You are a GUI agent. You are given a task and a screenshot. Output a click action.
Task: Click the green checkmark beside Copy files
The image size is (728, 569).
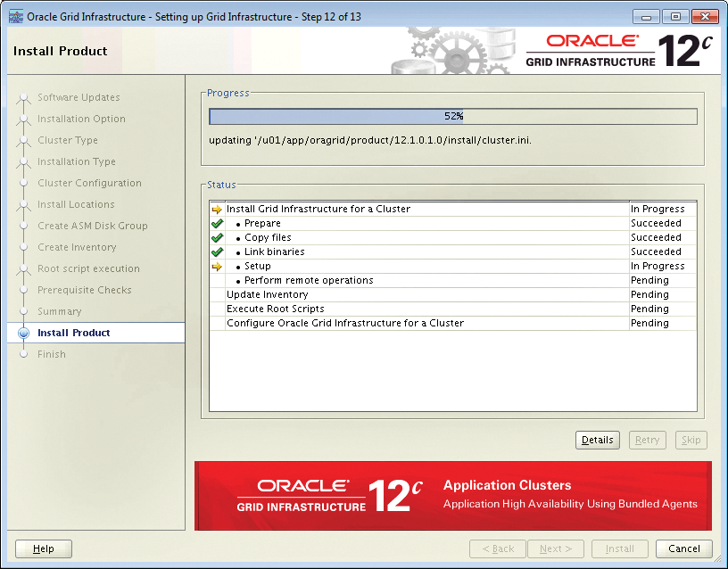coord(218,237)
